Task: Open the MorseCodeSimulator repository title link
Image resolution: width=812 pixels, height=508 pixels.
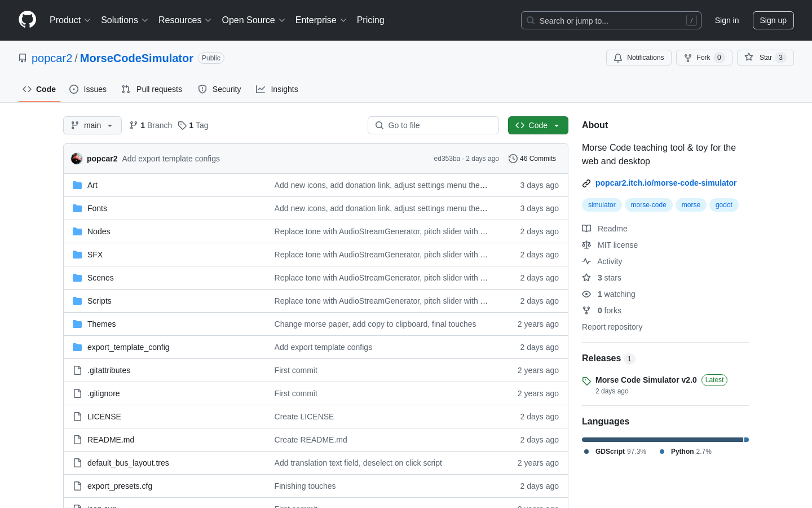Action: click(136, 58)
